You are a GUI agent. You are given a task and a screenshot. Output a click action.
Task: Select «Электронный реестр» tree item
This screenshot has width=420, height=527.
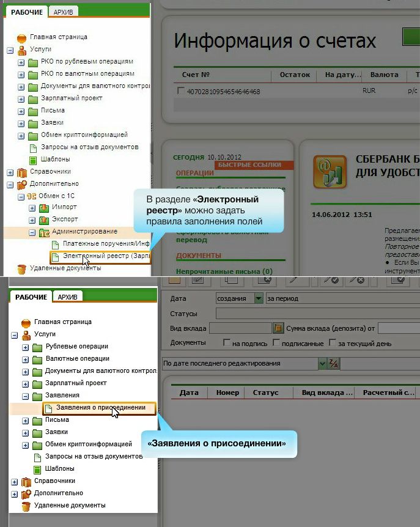[x=105, y=256]
